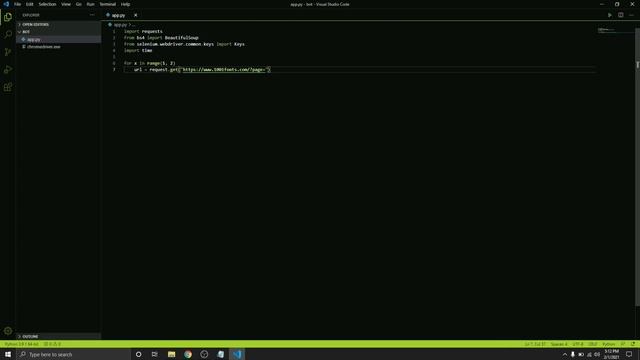The height and width of the screenshot is (360, 640).
Task: Open the taskbar clock and date
Action: (x=611, y=354)
